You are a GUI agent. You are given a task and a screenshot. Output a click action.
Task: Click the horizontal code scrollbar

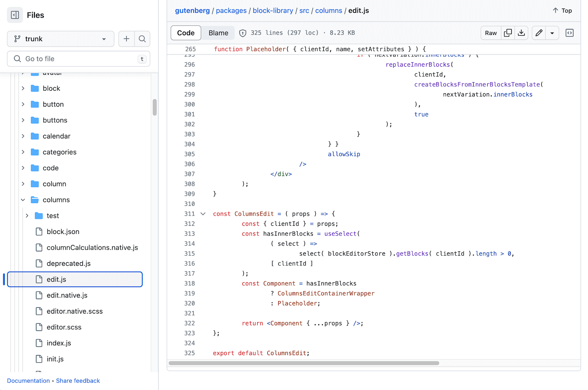(304, 363)
